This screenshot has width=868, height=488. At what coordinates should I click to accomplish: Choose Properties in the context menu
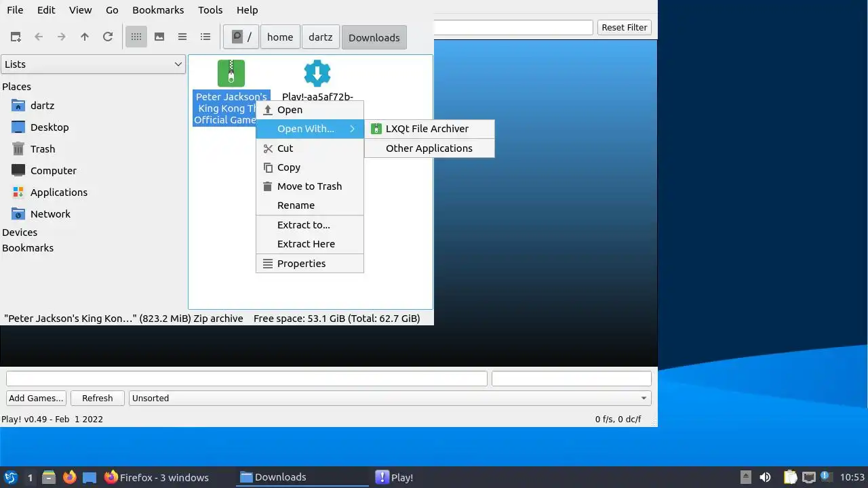pyautogui.click(x=310, y=264)
